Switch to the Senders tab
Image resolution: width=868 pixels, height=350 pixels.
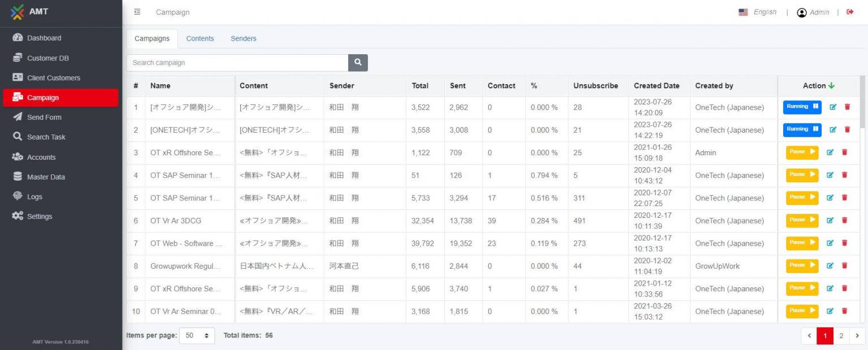244,38
